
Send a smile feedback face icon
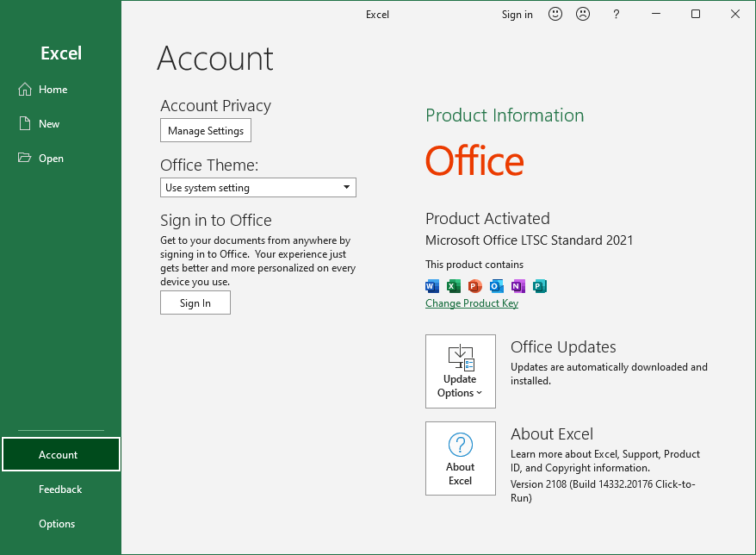pyautogui.click(x=555, y=14)
